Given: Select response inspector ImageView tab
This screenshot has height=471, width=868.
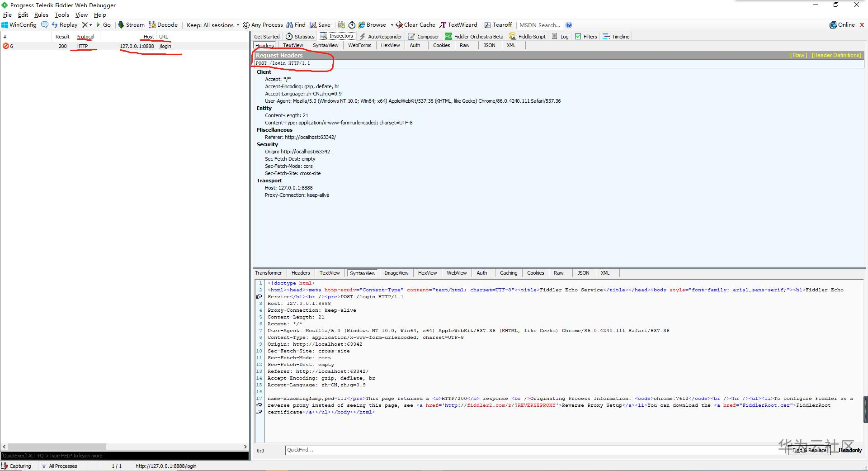Looking at the screenshot, I should [396, 273].
